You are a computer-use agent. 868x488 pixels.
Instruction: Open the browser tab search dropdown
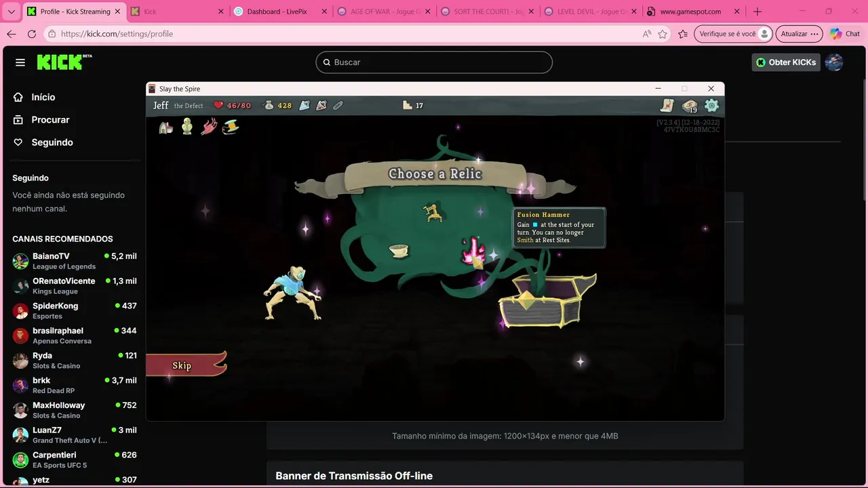(x=11, y=12)
